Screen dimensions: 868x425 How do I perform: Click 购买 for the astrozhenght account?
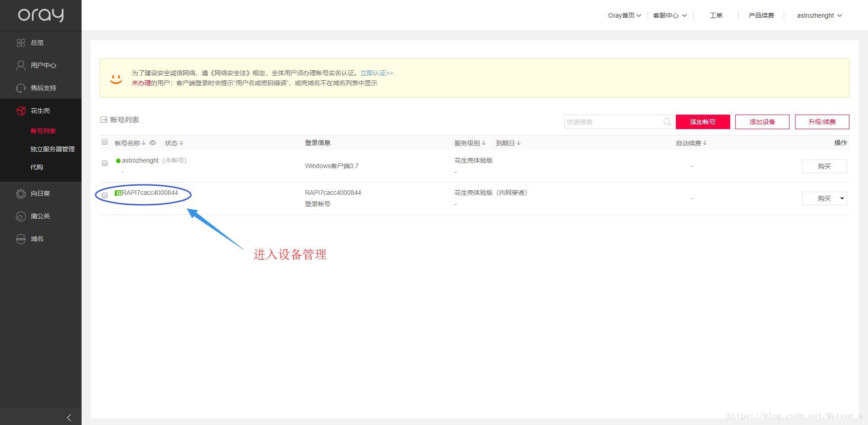(x=824, y=166)
